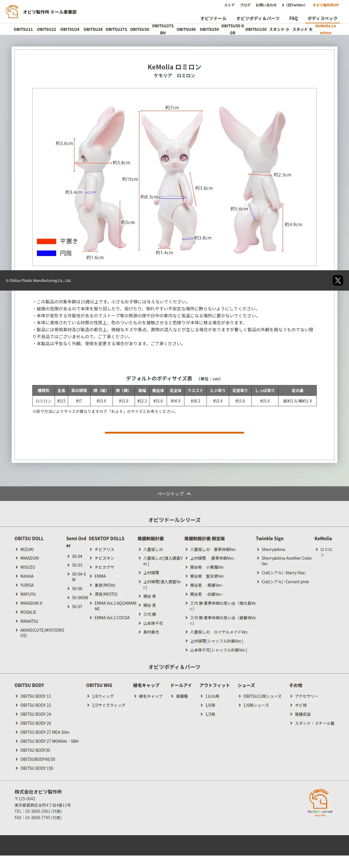Open ストア link in the top navigation
Screen dimensions: 349x868
coord(229,5)
